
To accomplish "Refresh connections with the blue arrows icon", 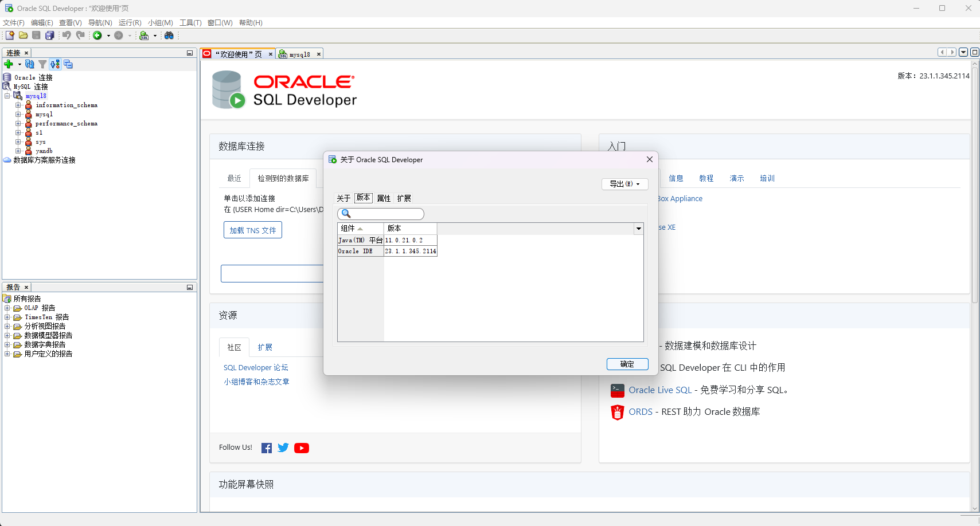I will (30, 64).
